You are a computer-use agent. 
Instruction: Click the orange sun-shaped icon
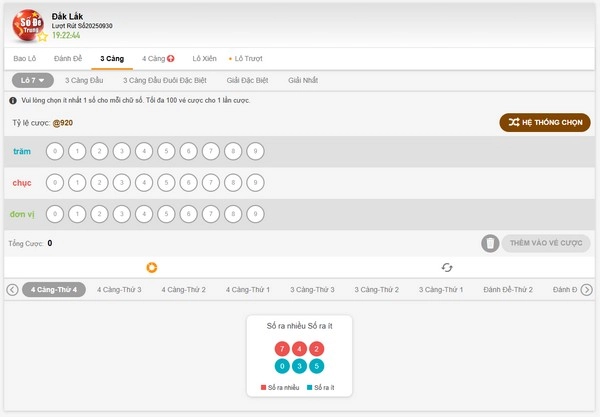coord(152,267)
